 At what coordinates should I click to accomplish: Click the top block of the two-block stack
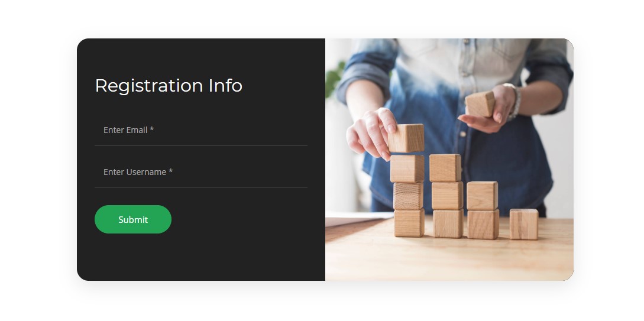click(482, 196)
